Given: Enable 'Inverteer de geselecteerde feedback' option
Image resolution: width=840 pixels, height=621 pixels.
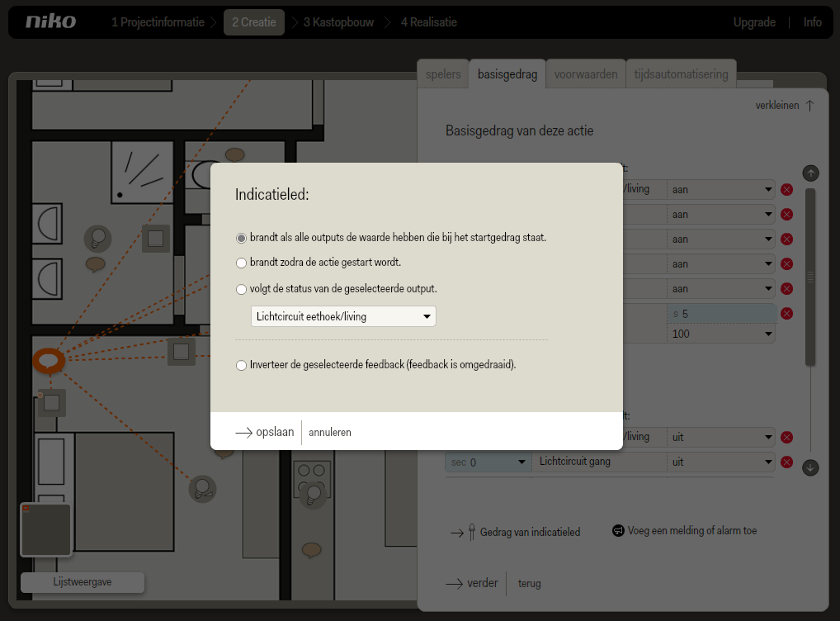Looking at the screenshot, I should tap(242, 365).
